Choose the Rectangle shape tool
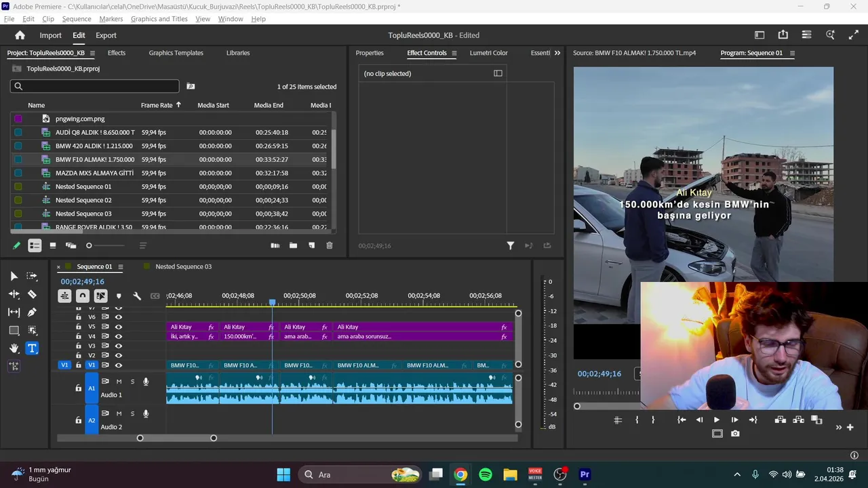 14,331
